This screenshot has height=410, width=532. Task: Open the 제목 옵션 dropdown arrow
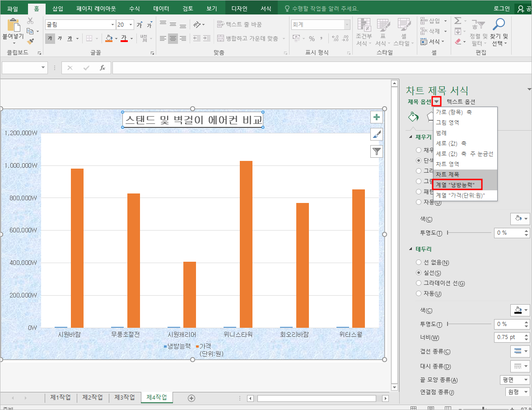point(437,102)
